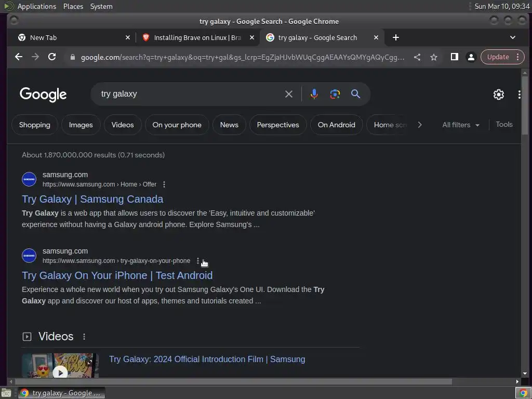
Task: Open Google apps dots at top right
Action: click(519, 95)
